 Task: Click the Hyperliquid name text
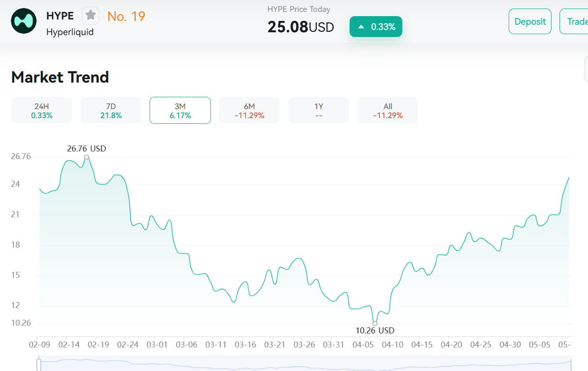pos(70,32)
